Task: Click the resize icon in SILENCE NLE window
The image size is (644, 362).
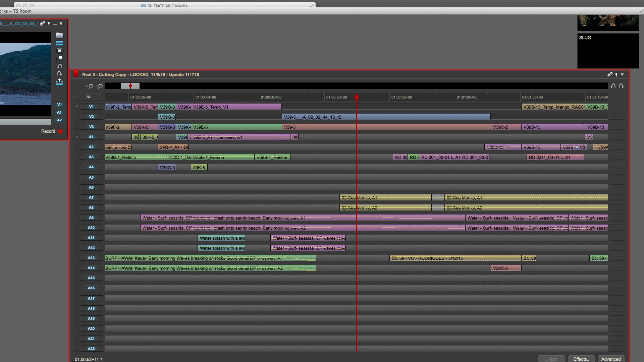Action: click(312, 5)
